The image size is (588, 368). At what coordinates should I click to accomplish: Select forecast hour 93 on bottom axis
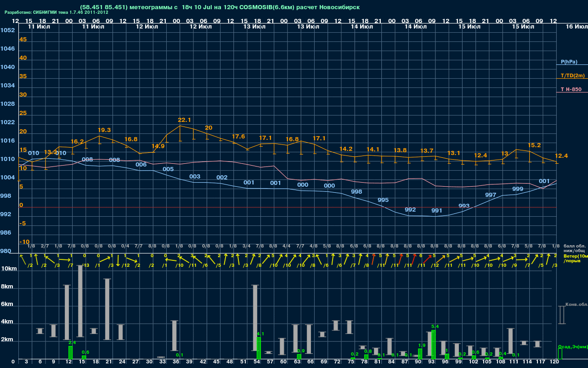pyautogui.click(x=432, y=362)
